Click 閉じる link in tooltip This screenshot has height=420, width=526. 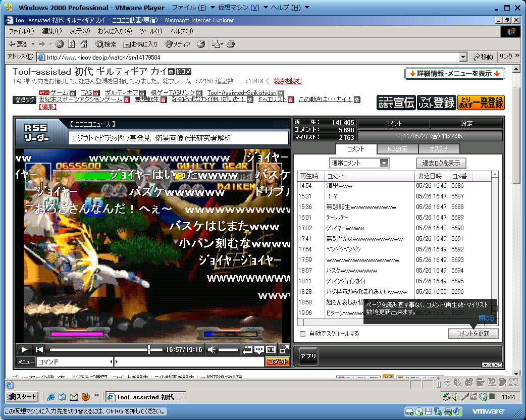(x=486, y=318)
